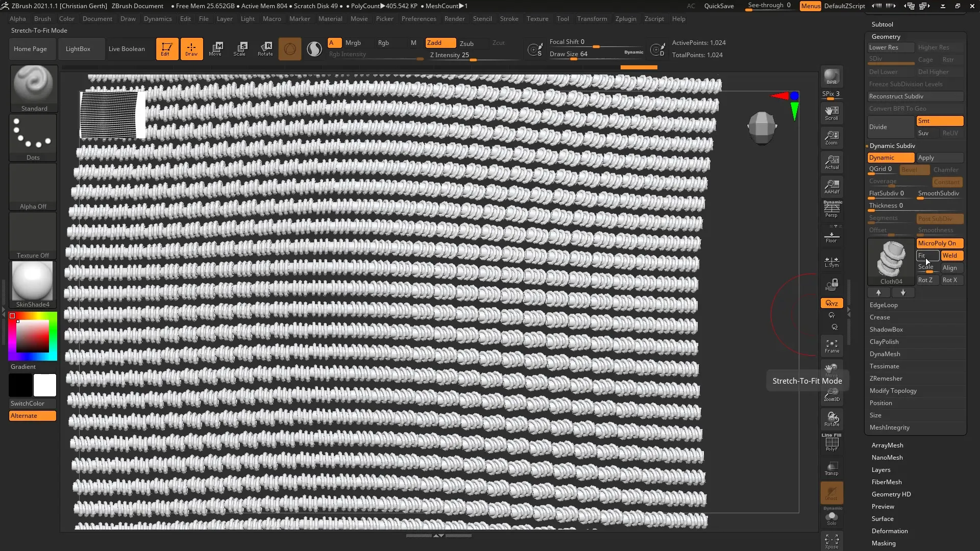Image resolution: width=980 pixels, height=551 pixels.
Task: Collapse the Dynamic Subdiv section
Action: coord(892,146)
